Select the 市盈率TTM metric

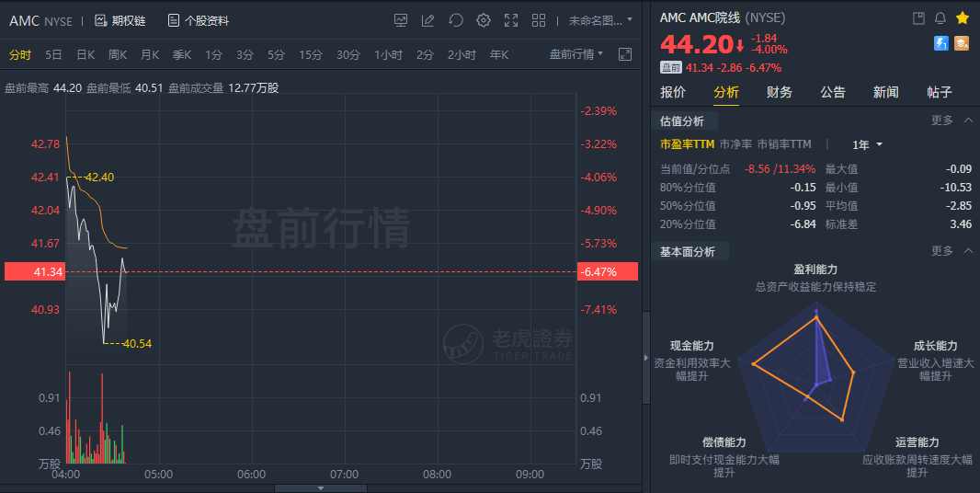687,144
